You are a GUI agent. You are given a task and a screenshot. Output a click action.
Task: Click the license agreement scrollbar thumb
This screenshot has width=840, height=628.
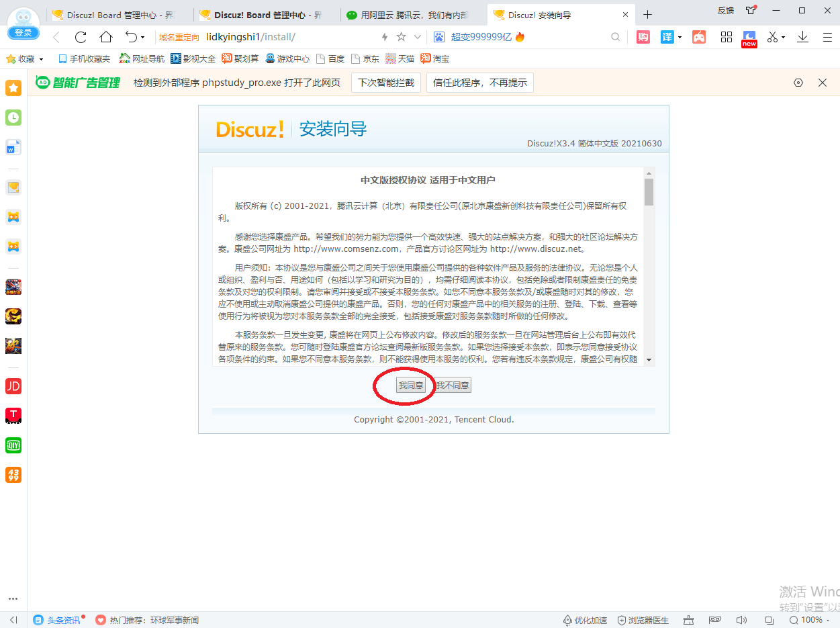click(x=649, y=191)
